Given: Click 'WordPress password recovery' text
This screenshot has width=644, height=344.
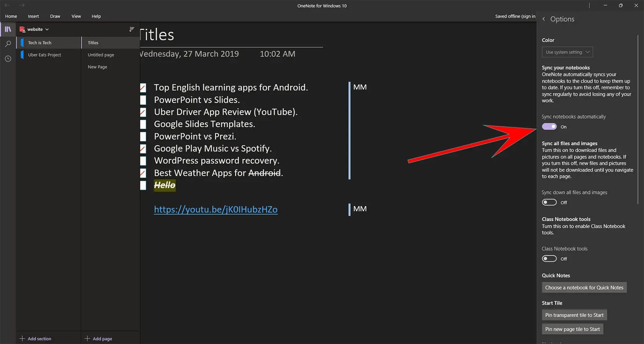Looking at the screenshot, I should point(217,161).
